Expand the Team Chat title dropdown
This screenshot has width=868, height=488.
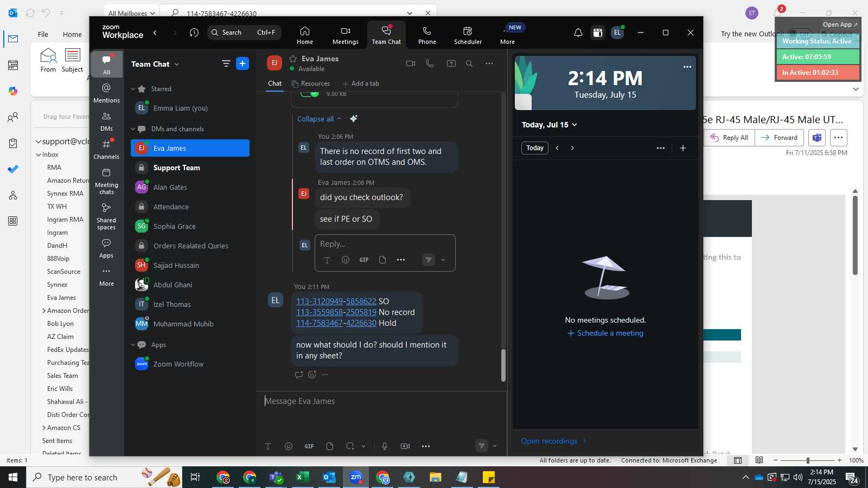[177, 65]
